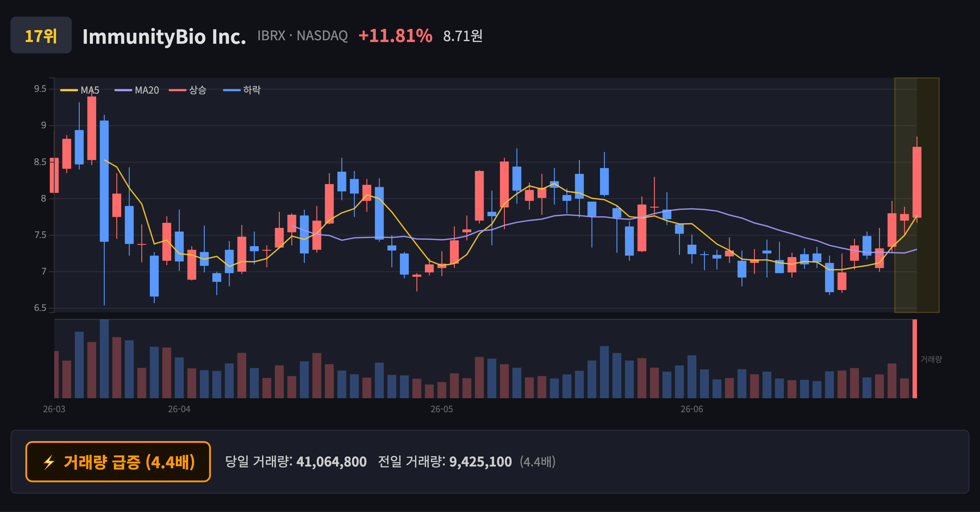The width and height of the screenshot is (980, 512).
Task: Click the 8.5 y-axis label
Action: tap(40, 162)
